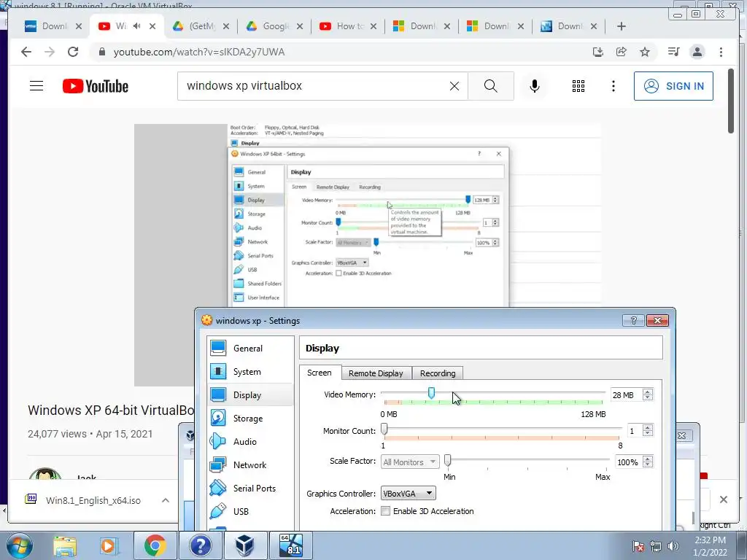Switch to Recording tab

coord(438,373)
